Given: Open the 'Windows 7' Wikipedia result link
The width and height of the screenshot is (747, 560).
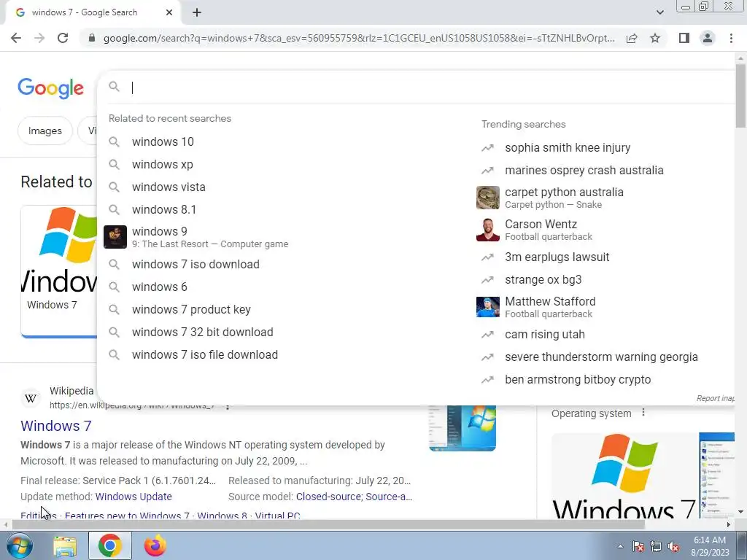Looking at the screenshot, I should point(55,426).
